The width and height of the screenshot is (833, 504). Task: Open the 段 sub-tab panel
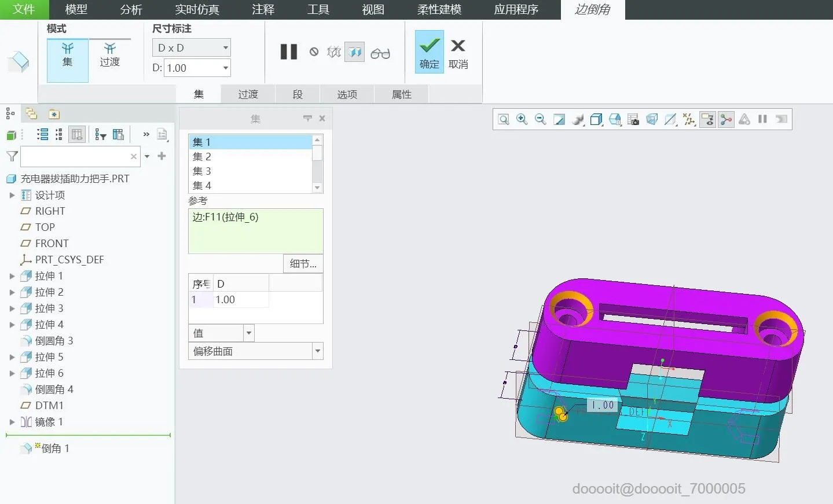[298, 94]
